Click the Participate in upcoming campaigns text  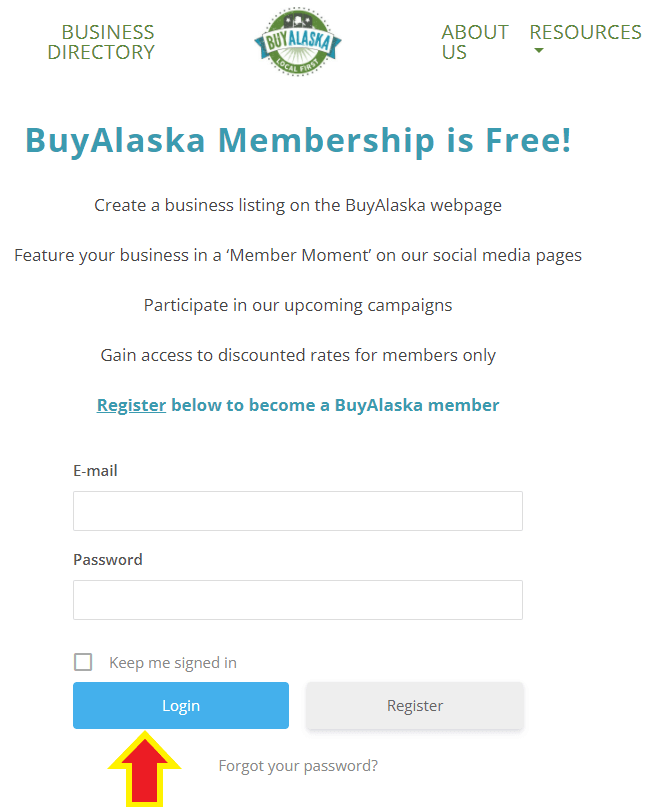click(x=298, y=305)
